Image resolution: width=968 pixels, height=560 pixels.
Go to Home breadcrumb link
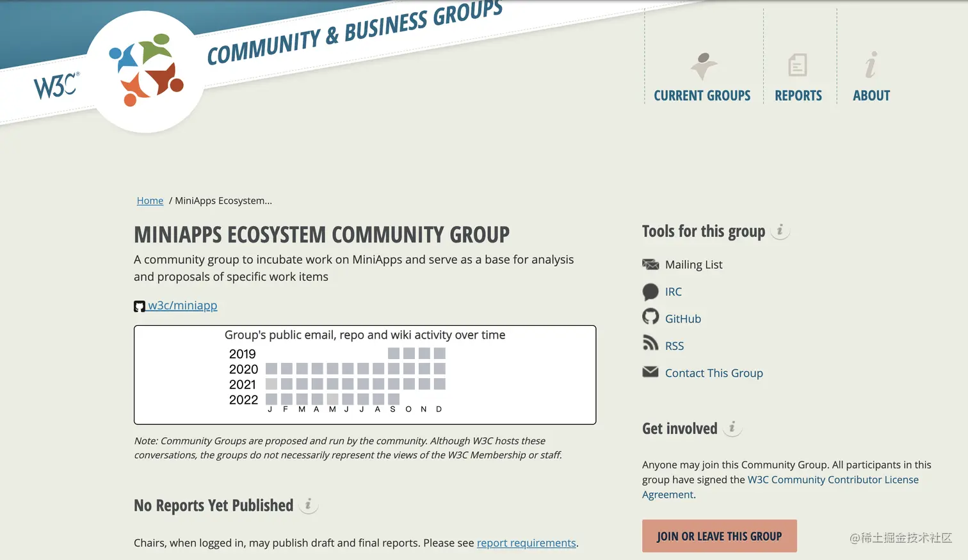pyautogui.click(x=150, y=200)
